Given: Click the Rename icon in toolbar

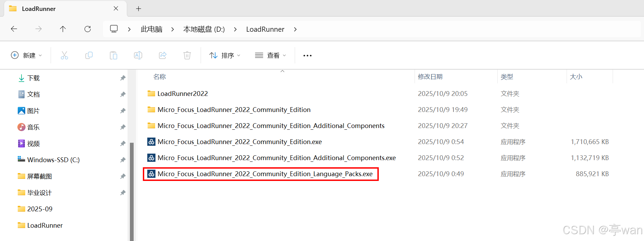Looking at the screenshot, I should [138, 55].
